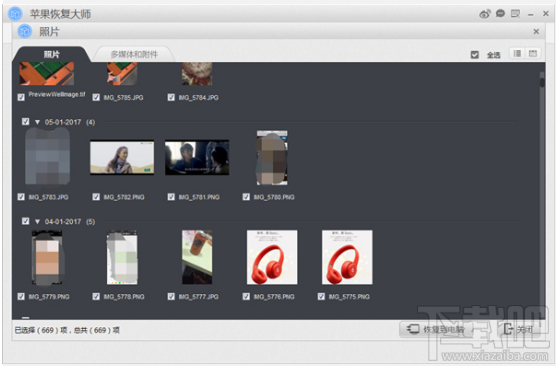Image resolution: width=557 pixels, height=366 pixels.
Task: Toggle the 04-01-2017 group checkbox
Action: pos(26,221)
